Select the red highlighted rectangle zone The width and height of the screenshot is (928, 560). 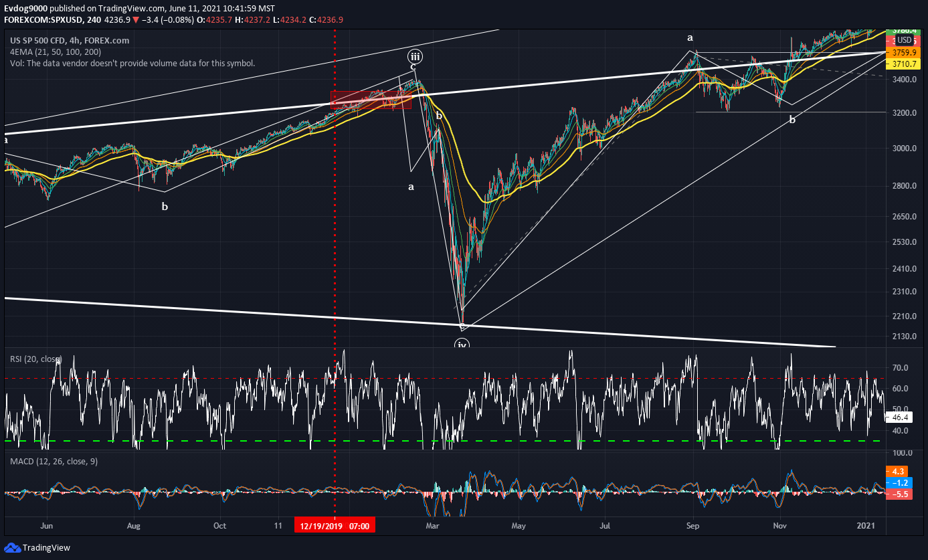tap(371, 100)
